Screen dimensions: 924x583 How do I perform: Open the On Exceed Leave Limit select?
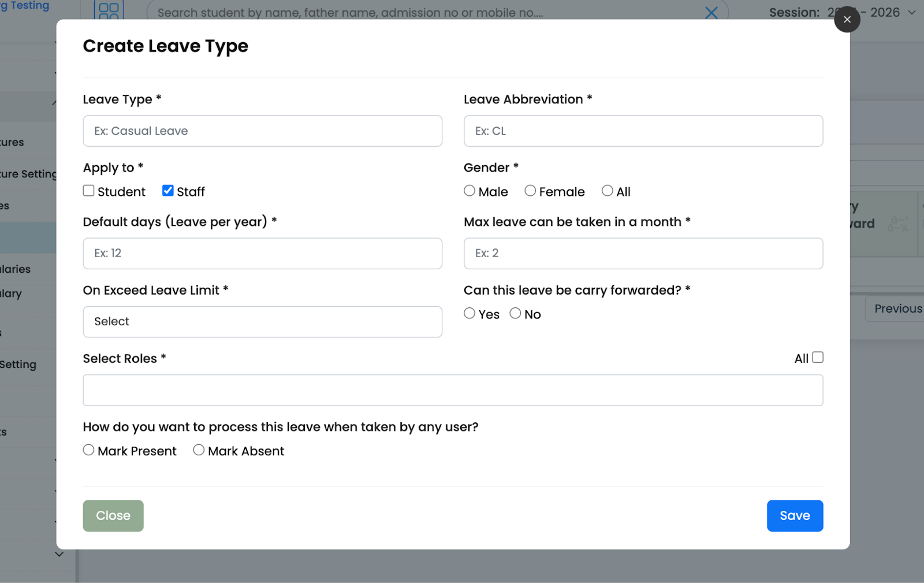(262, 322)
